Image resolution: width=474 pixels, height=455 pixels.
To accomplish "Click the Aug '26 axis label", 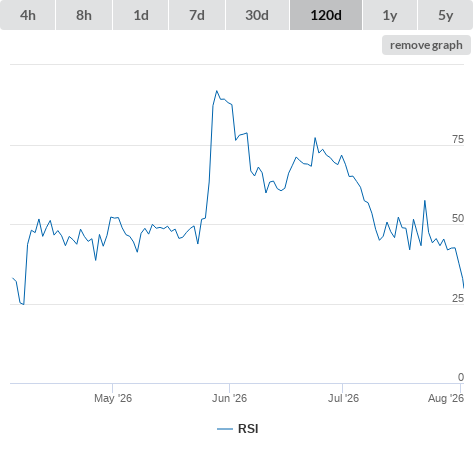I will tap(446, 398).
